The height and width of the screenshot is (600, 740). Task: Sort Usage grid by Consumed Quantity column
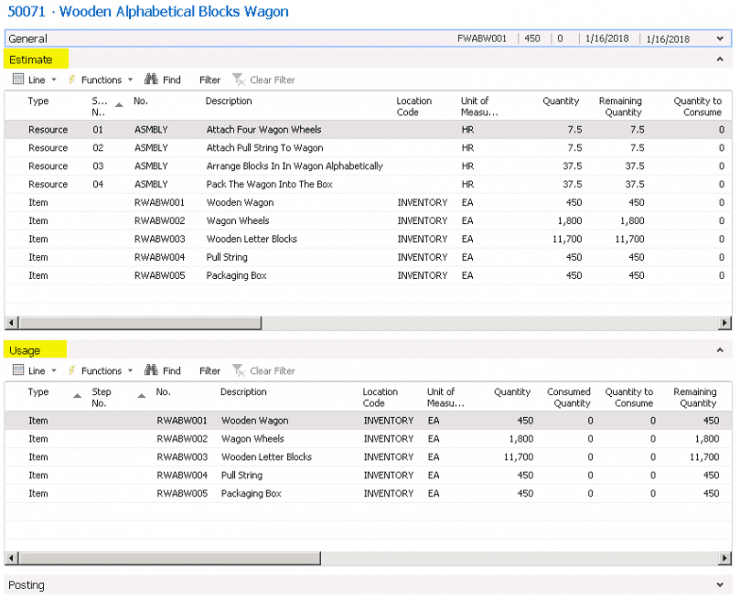(569, 398)
